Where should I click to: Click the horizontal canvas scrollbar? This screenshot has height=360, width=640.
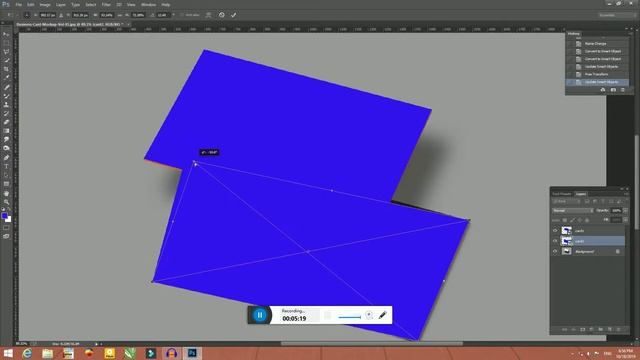pos(371,344)
